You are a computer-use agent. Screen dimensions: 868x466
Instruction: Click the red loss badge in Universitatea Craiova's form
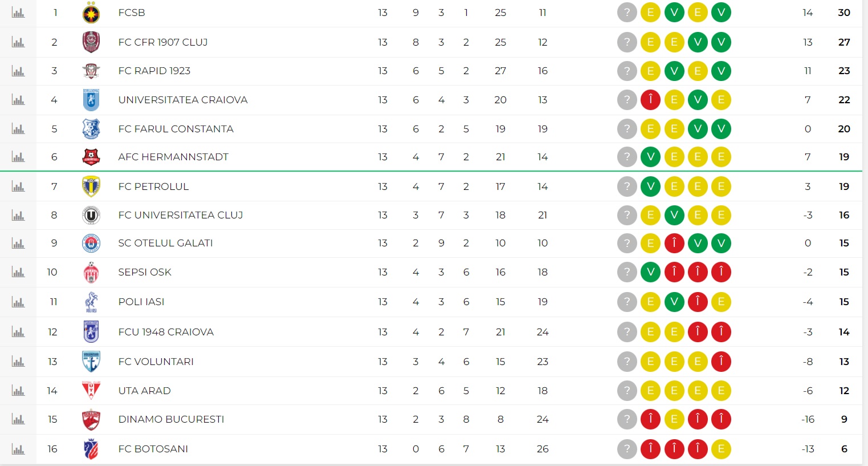[650, 100]
